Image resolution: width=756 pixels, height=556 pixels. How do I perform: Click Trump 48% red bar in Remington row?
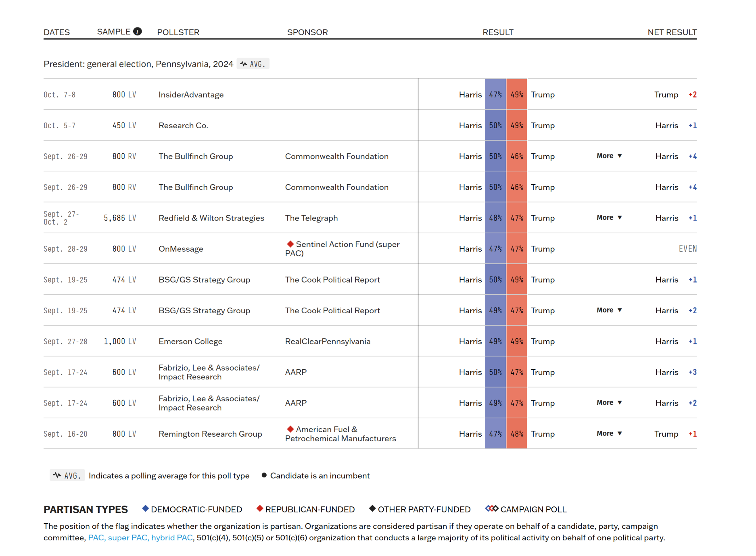point(517,434)
